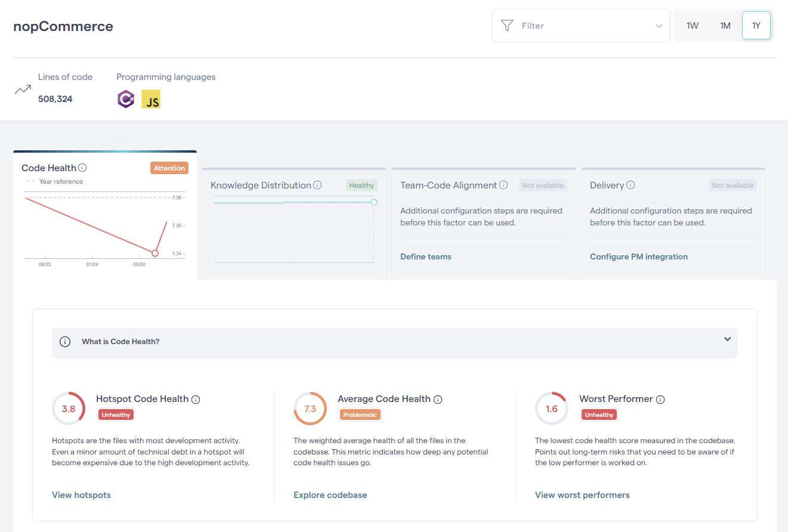The height and width of the screenshot is (532, 788).
Task: Click the Define teams link
Action: 426,256
